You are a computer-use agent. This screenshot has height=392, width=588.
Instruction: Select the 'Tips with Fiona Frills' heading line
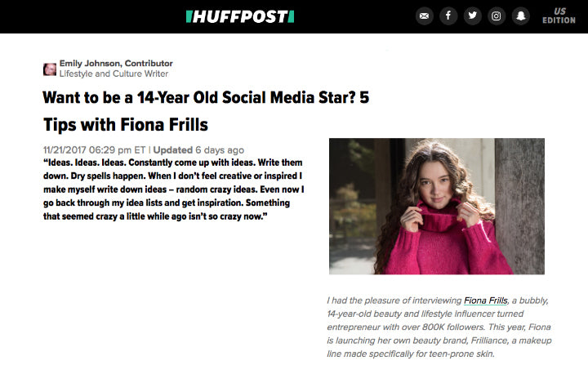click(x=125, y=125)
